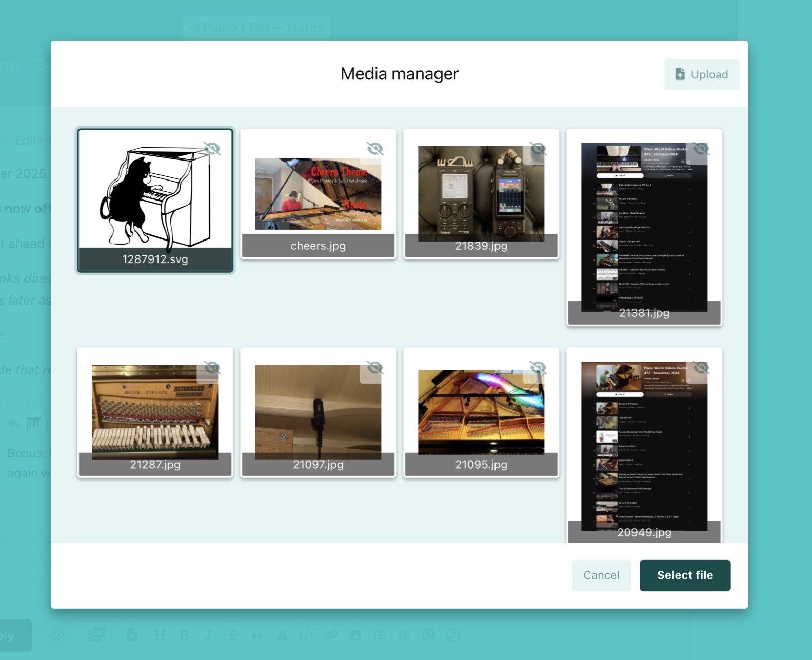The image size is (812, 660).
Task: Pick the 21839.jpg audio recorders image
Action: tap(481, 194)
